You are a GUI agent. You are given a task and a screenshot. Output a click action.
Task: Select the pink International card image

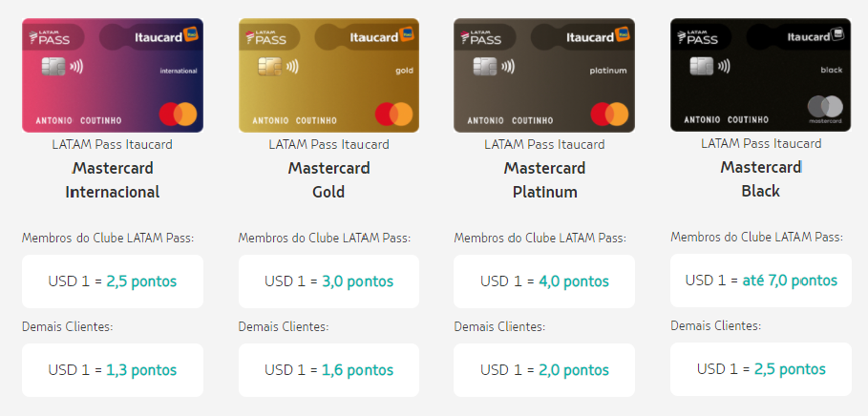pos(113,75)
